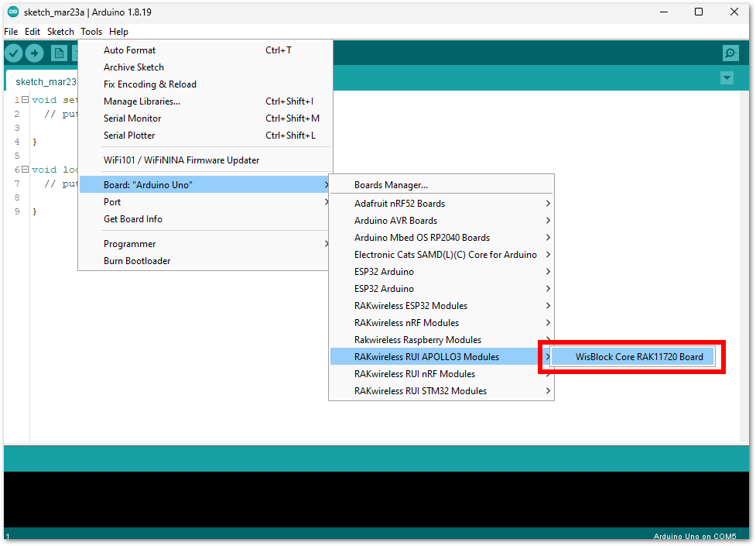Open Manage Libraries...
The image size is (756, 546).
[x=205, y=101]
